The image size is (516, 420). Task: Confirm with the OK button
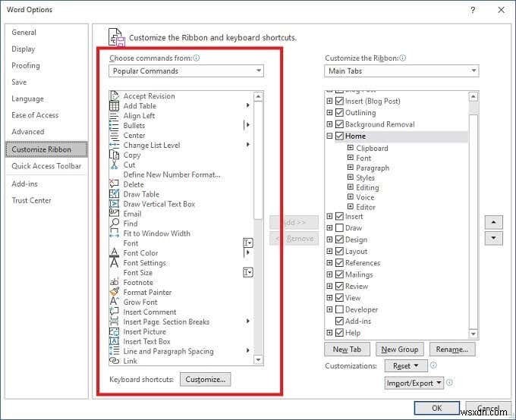(436, 408)
